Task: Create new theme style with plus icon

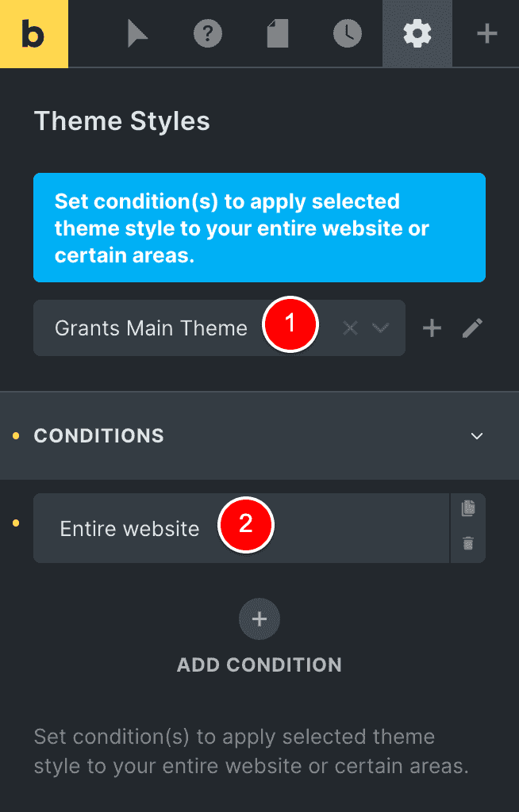Action: click(x=432, y=327)
